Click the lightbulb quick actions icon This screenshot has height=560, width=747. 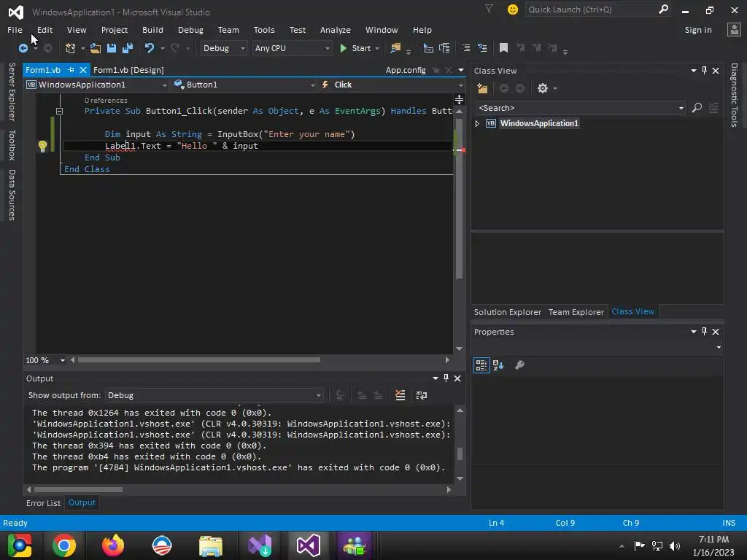point(42,146)
